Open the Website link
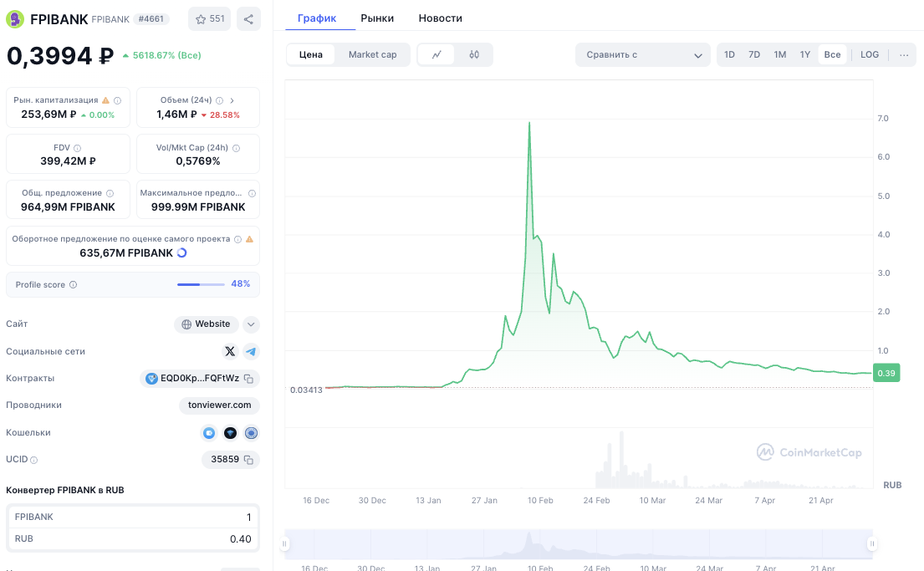 [207, 324]
